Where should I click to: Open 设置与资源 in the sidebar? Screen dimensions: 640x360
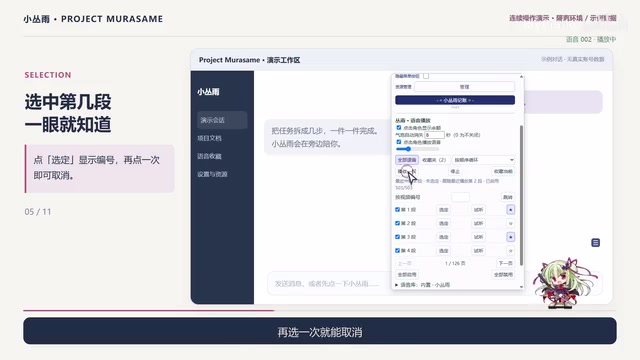point(212,174)
